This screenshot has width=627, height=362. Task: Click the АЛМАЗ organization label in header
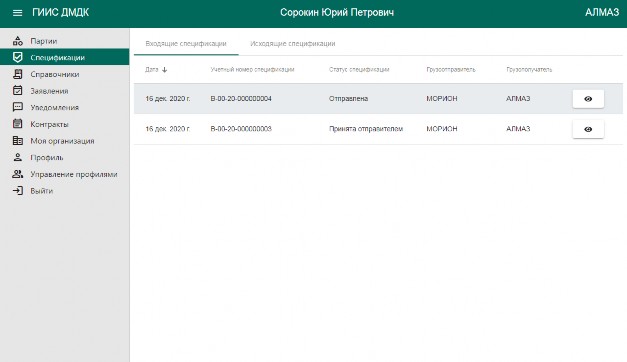[x=602, y=13]
